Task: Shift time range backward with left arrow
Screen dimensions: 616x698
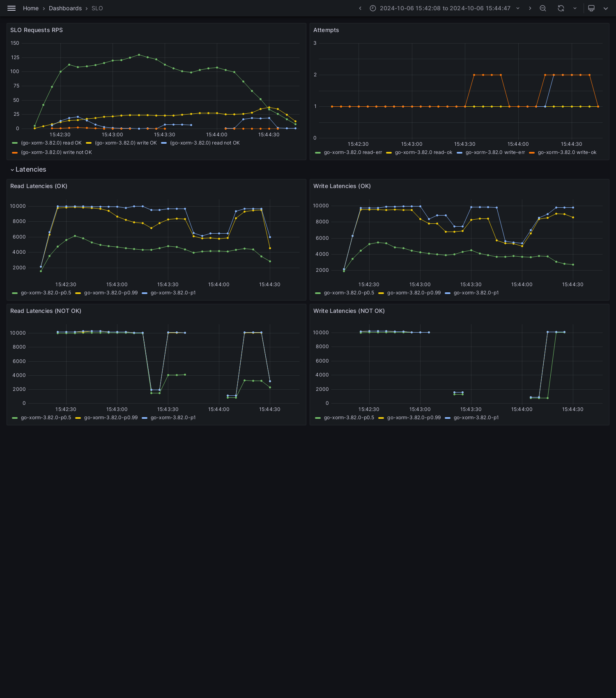Action: pos(360,8)
